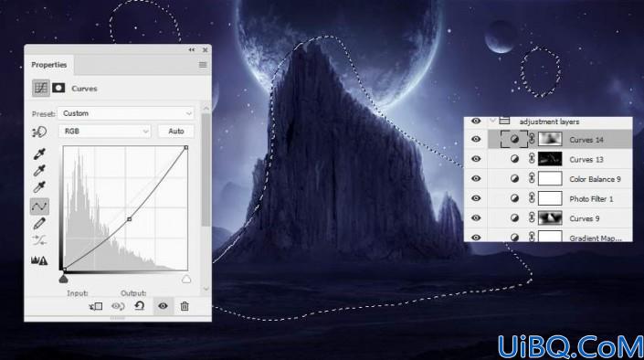The image size is (644, 360).
Task: Click Curves 9 adjustment layer icon
Action: (514, 218)
